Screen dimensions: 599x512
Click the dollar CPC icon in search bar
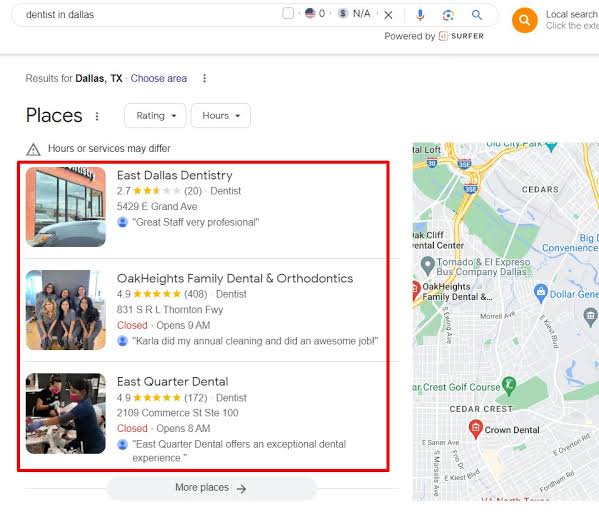(x=343, y=13)
